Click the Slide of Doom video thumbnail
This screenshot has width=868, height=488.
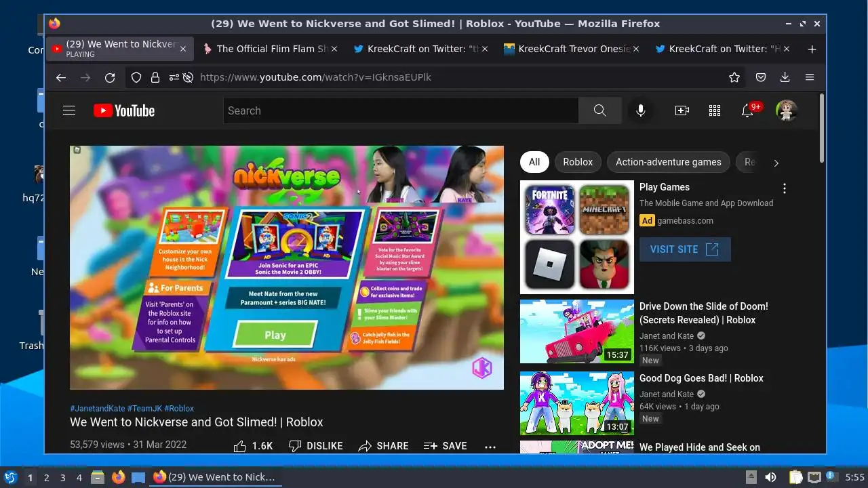pos(577,331)
